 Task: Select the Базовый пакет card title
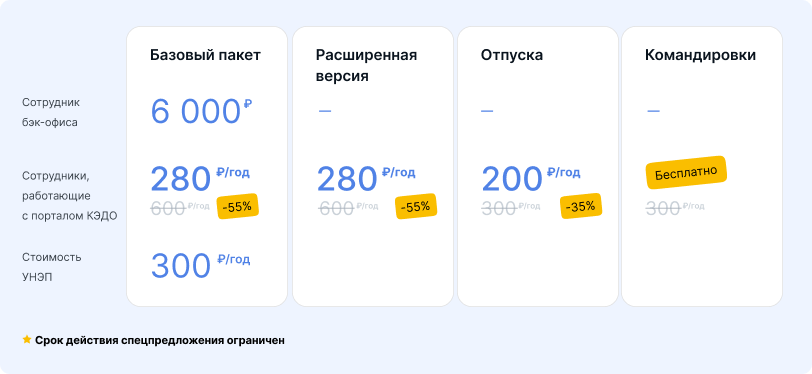click(x=206, y=55)
